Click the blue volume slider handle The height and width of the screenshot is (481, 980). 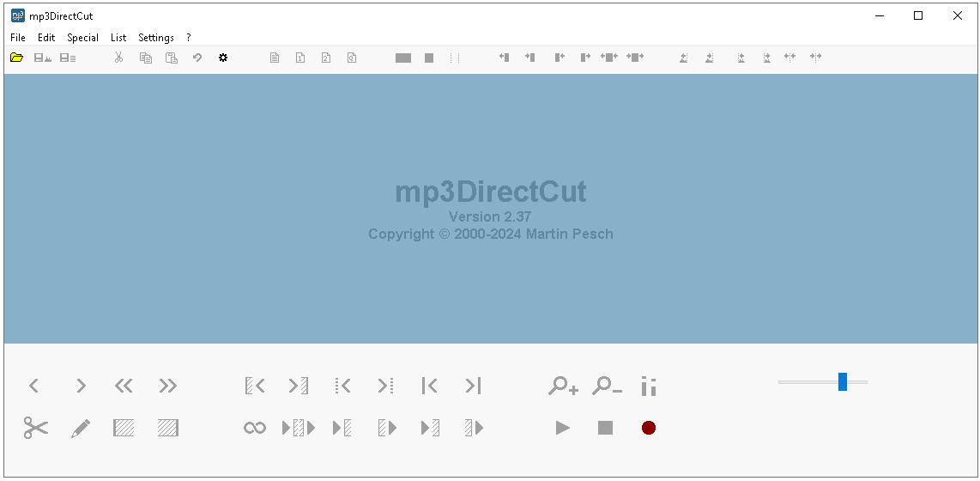843,381
